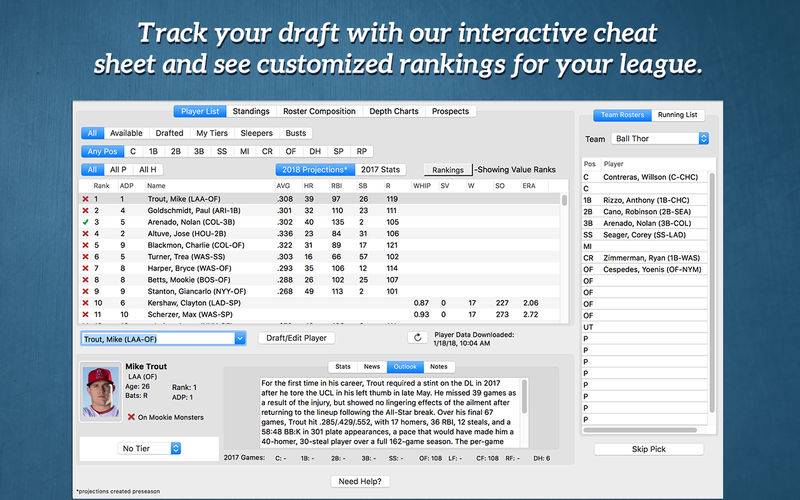The width and height of the screenshot is (800, 500).
Task: Filter position by SP
Action: click(338, 152)
